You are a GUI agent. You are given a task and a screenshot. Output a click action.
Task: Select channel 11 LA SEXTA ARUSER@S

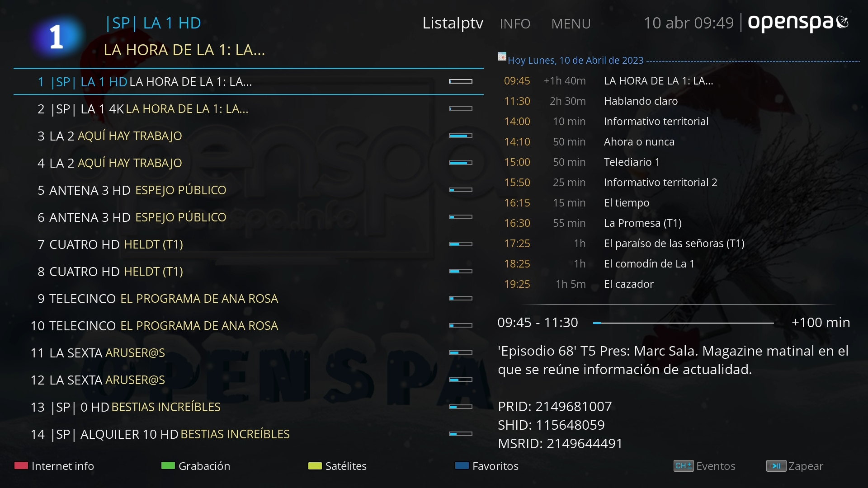point(98,353)
